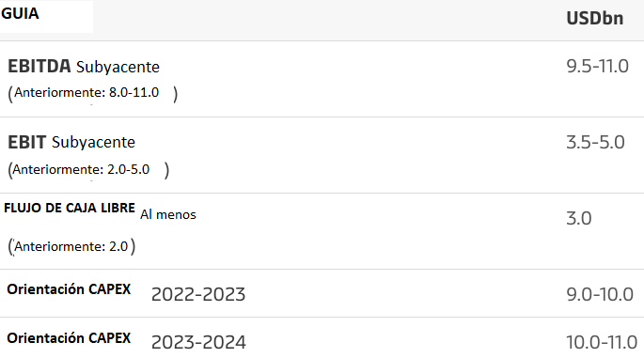
Task: Click the EBIT Subyacente row title
Action: tap(71, 143)
